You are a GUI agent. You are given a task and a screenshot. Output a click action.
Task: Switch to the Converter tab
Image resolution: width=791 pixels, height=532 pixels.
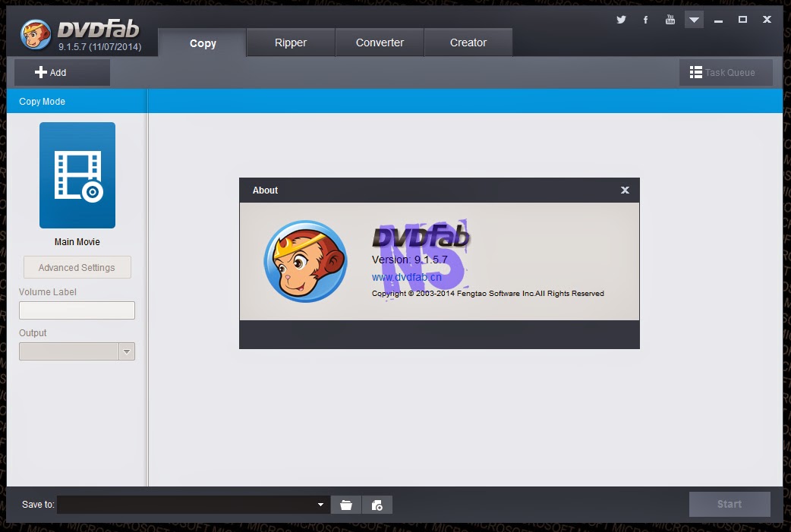(380, 42)
